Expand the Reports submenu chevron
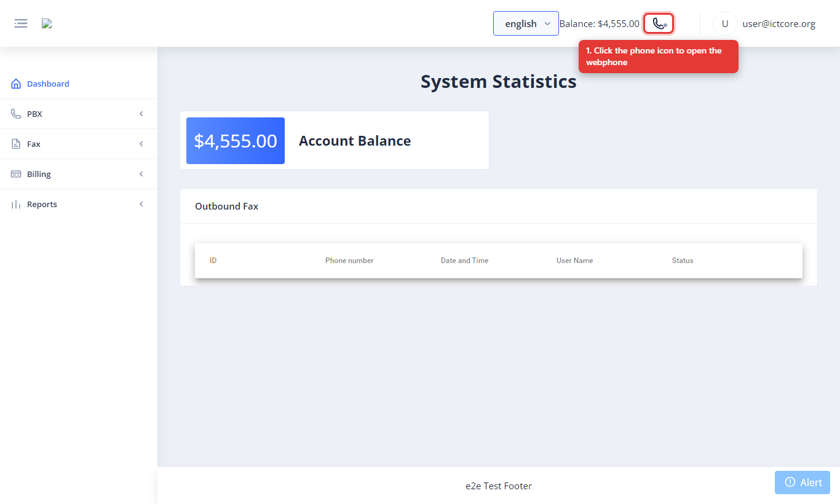Screen dimensions: 840x504 pyautogui.click(x=141, y=204)
